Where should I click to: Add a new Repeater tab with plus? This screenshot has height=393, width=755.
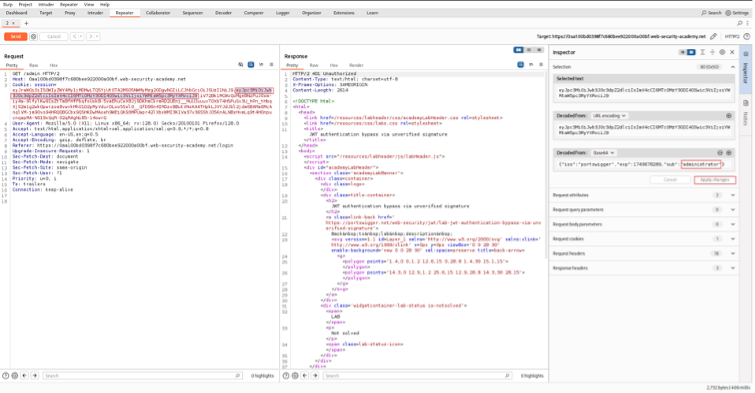pyautogui.click(x=26, y=23)
